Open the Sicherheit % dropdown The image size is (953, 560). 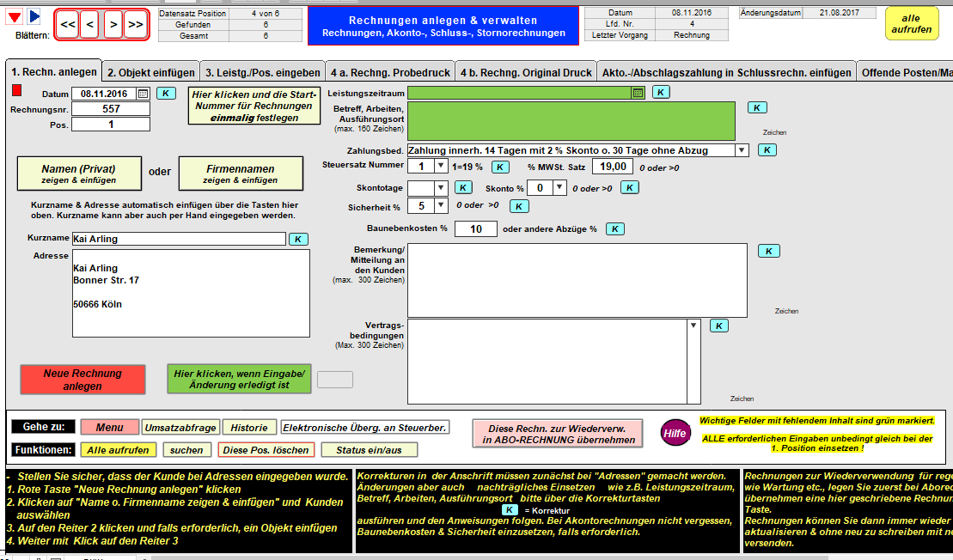(x=441, y=205)
